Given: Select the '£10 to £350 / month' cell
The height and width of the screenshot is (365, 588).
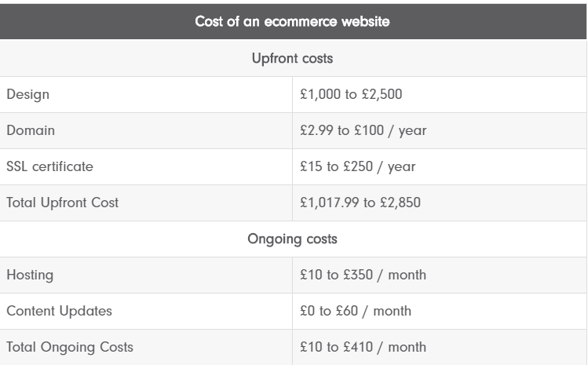Looking at the screenshot, I should [363, 275].
